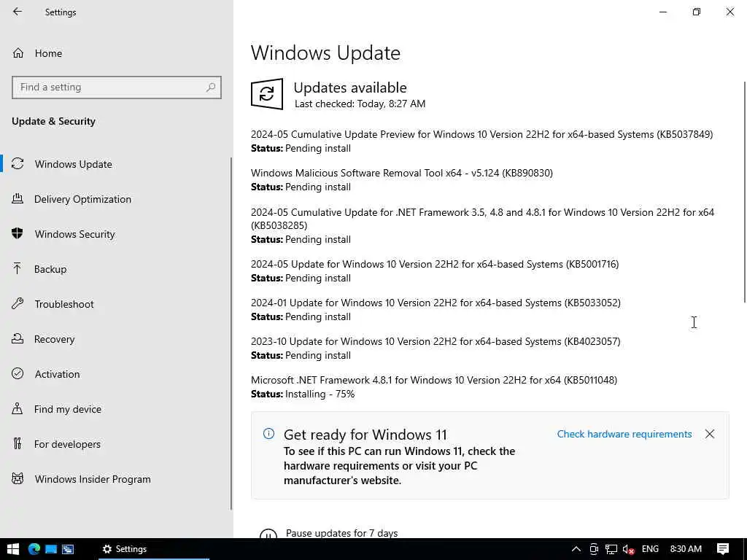Open the 8:30 AM taskbar clock

click(x=686, y=549)
